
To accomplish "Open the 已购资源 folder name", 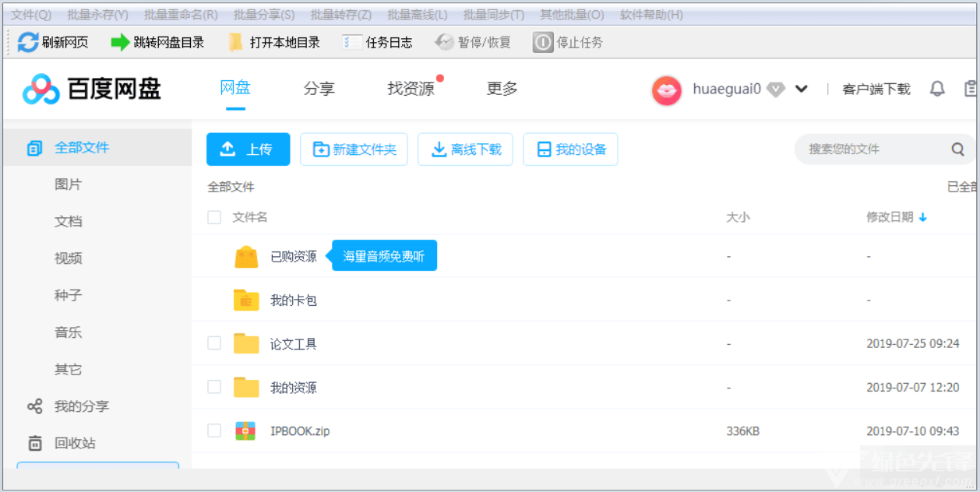I will [x=294, y=257].
